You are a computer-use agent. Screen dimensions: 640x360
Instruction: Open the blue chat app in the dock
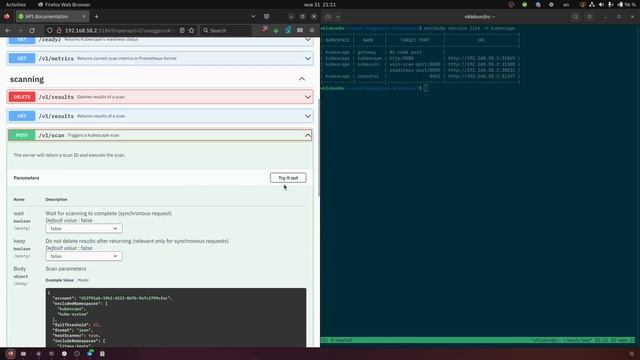90,353
